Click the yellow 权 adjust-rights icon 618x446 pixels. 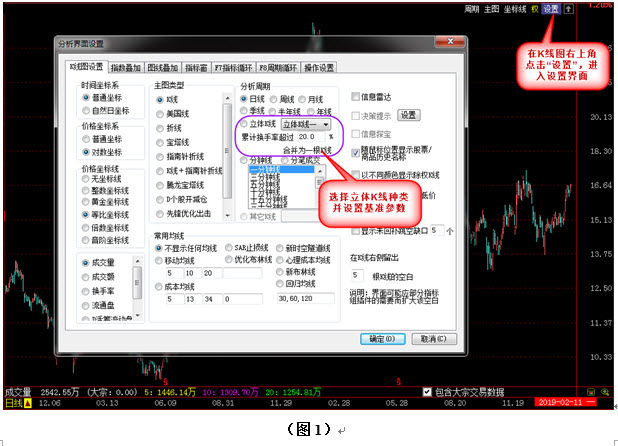pyautogui.click(x=534, y=9)
